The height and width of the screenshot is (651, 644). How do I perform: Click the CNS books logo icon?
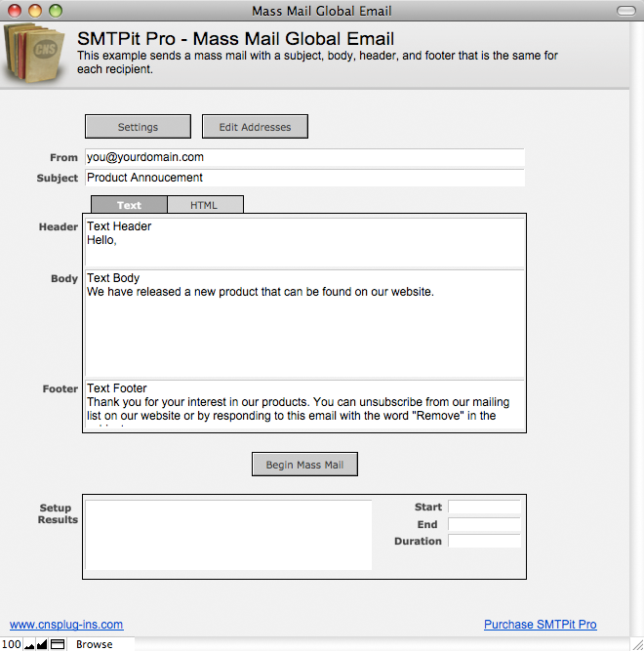tap(34, 53)
